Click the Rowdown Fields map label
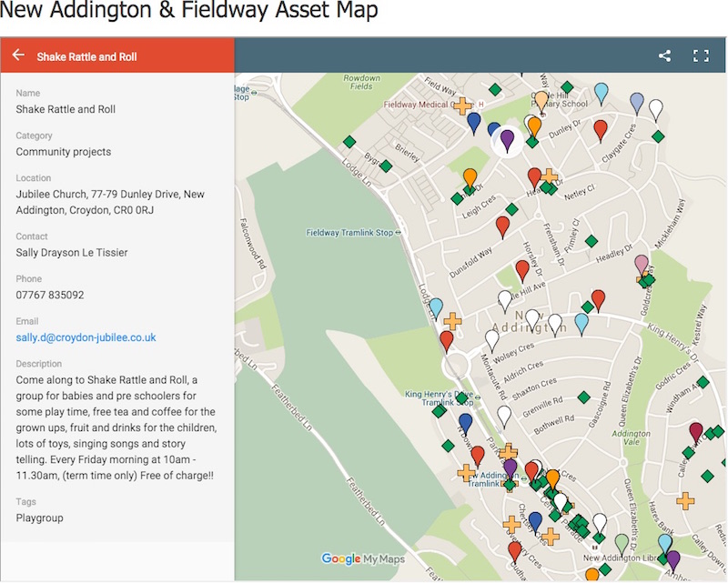The height and width of the screenshot is (583, 728). click(x=361, y=82)
